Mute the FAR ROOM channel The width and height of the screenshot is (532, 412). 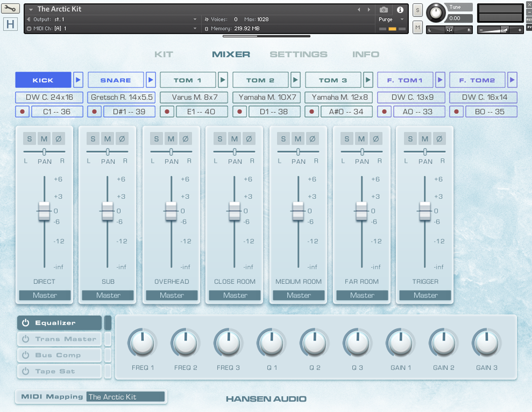361,139
